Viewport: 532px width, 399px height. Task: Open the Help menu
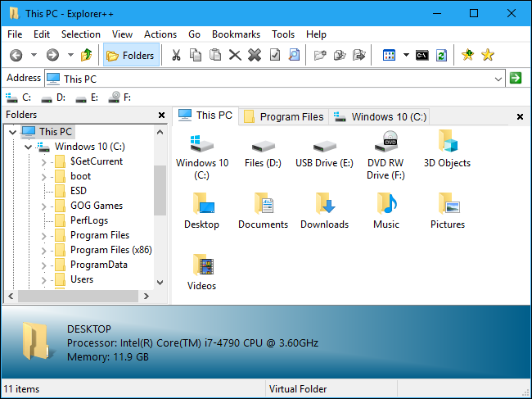point(316,34)
